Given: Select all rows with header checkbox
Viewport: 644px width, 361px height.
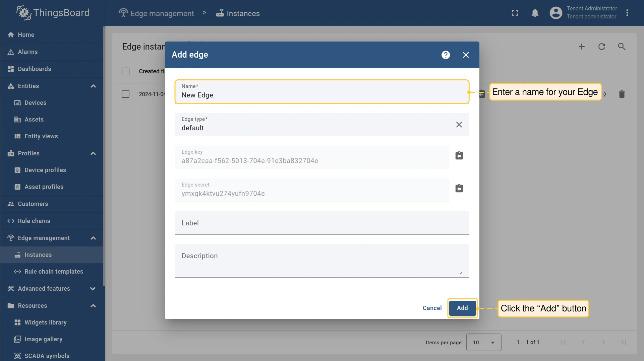Looking at the screenshot, I should [126, 71].
